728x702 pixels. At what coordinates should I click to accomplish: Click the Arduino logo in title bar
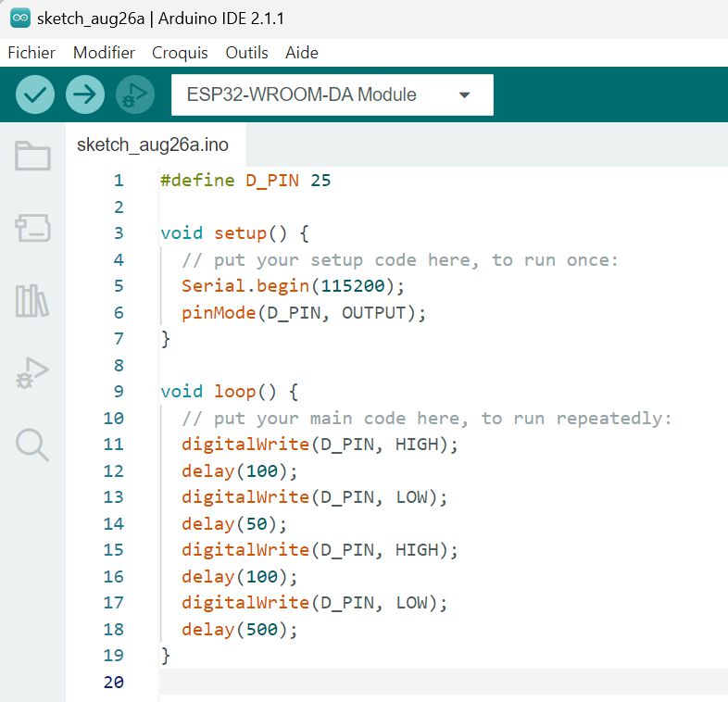tap(20, 19)
